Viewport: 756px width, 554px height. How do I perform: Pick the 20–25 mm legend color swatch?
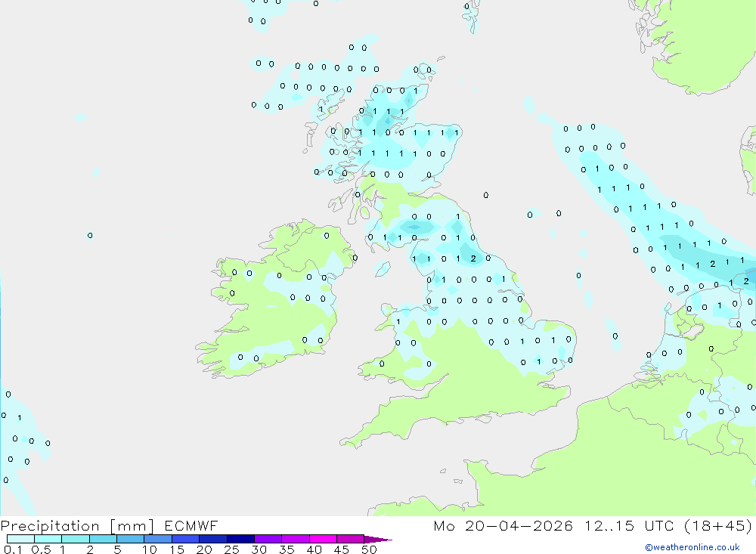click(213, 539)
